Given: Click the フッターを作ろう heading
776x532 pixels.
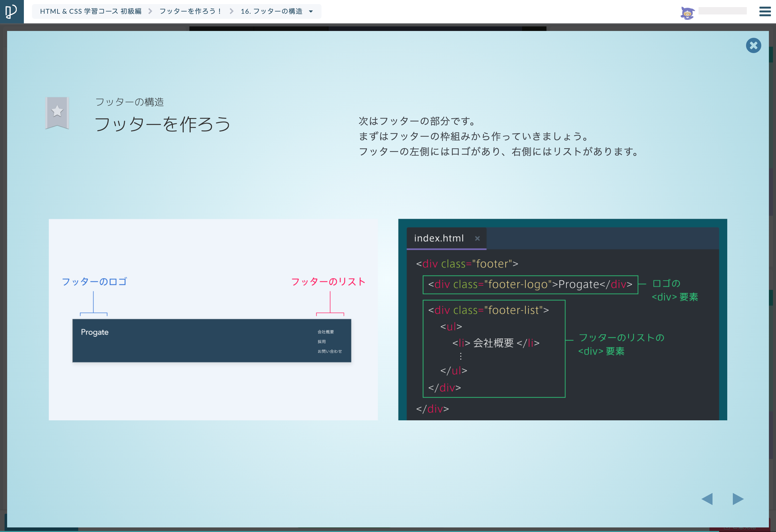Looking at the screenshot, I should (163, 124).
